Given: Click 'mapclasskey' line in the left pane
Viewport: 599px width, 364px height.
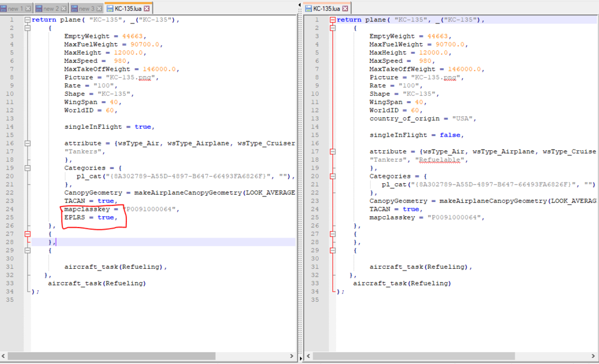Looking at the screenshot, I should [122, 210].
